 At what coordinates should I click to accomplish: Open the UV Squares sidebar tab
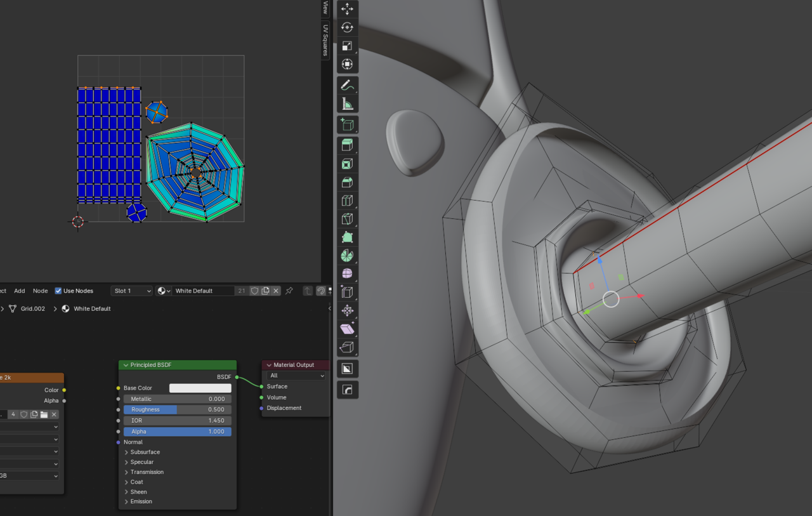tap(325, 41)
